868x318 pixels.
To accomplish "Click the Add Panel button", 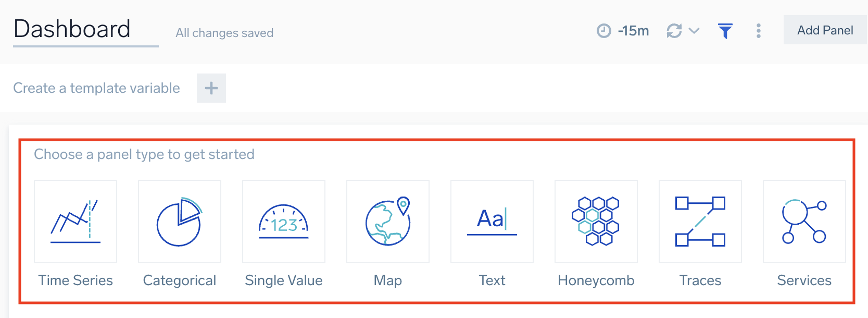I will 825,30.
